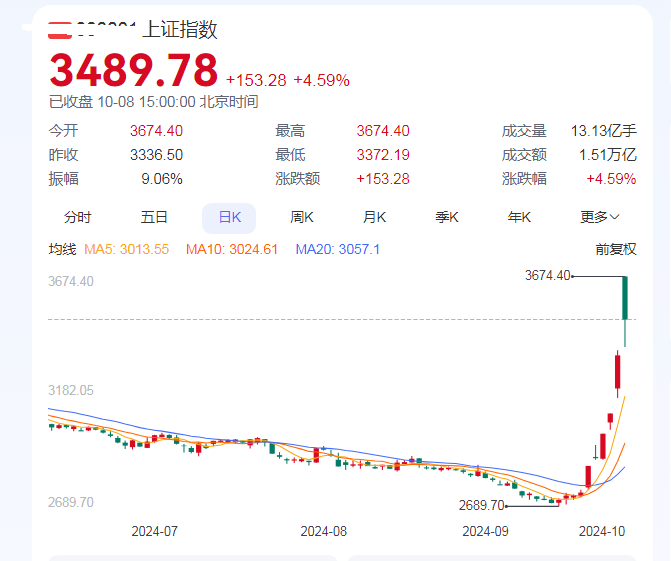Click the 涨跌幅 value +4.59%
671x561 pixels.
611,179
